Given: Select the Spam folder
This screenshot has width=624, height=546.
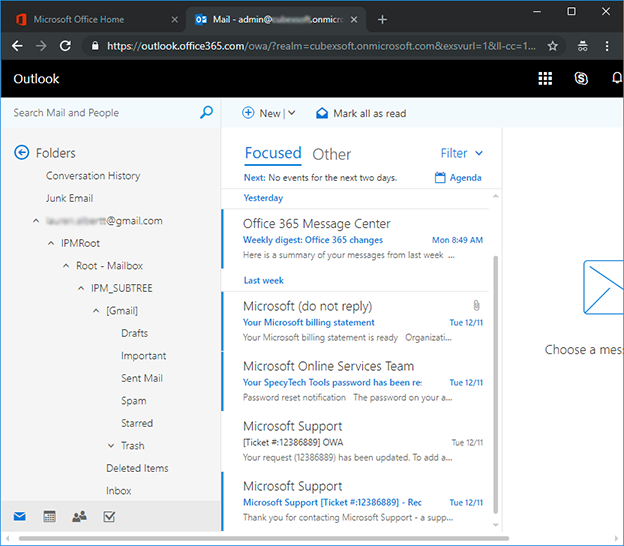Looking at the screenshot, I should (x=134, y=401).
